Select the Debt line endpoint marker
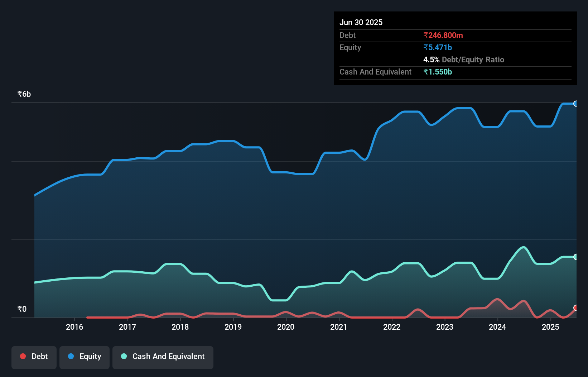 [575, 307]
